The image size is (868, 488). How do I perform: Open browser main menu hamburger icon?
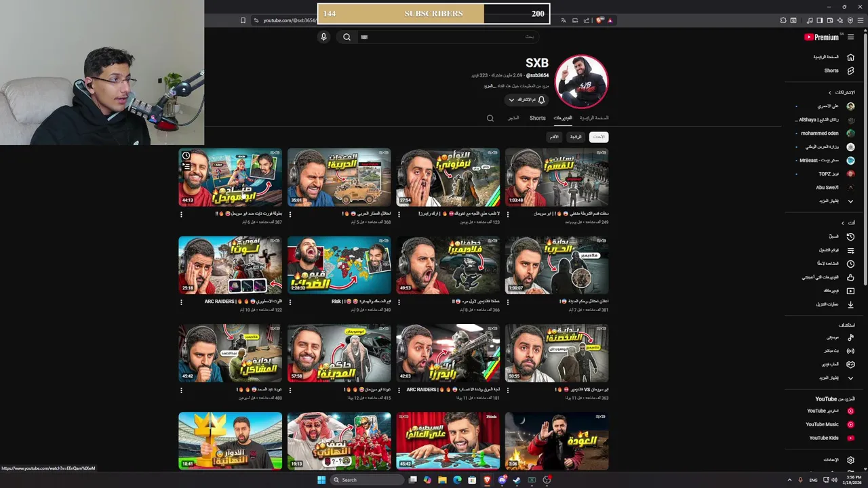pyautogui.click(x=860, y=20)
